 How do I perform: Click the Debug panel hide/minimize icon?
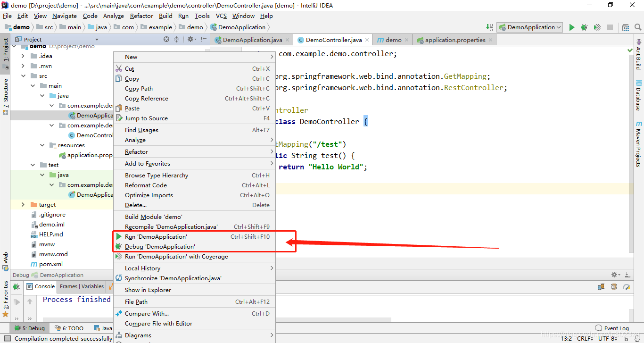627,275
